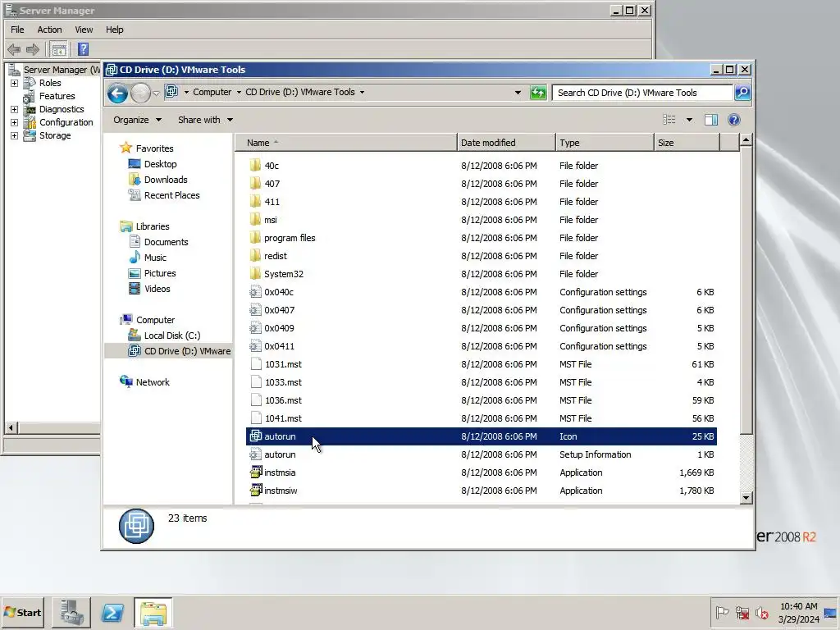840x630 pixels.
Task: Click Computer in the address breadcrumb
Action: click(x=212, y=92)
